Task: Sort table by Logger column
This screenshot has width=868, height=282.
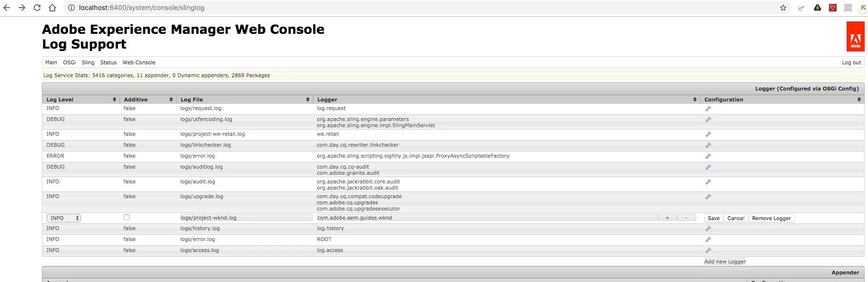Action: pos(507,100)
